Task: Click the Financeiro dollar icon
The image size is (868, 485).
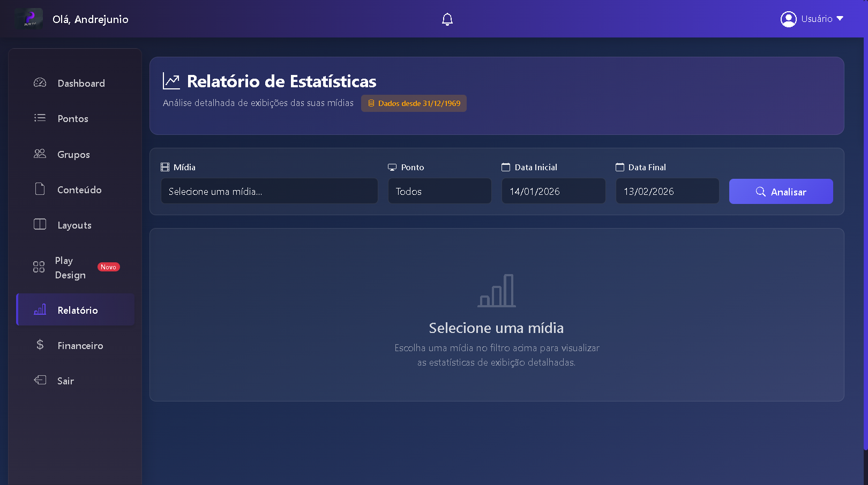Action: click(40, 345)
